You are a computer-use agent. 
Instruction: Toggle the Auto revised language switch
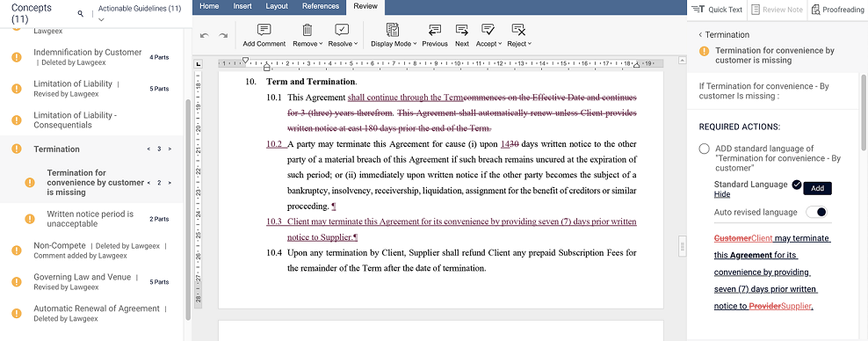point(816,212)
